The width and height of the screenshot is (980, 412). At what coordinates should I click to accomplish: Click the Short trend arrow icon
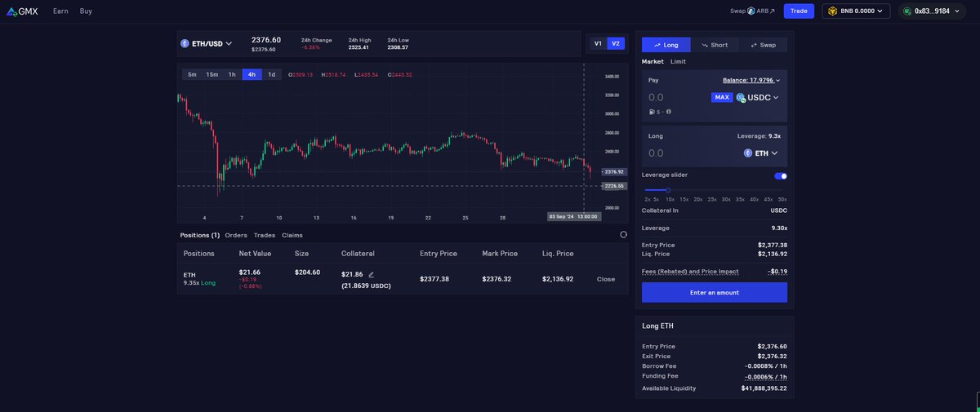[705, 45]
